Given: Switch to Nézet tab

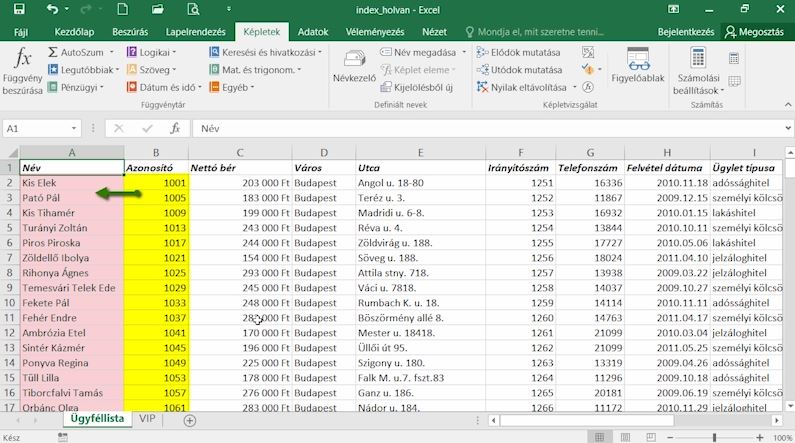Looking at the screenshot, I should click(435, 32).
